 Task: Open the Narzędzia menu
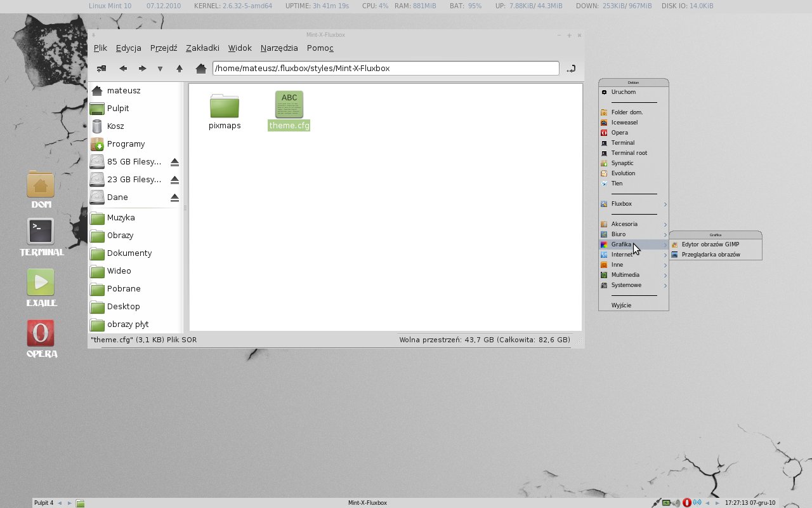[x=279, y=48]
